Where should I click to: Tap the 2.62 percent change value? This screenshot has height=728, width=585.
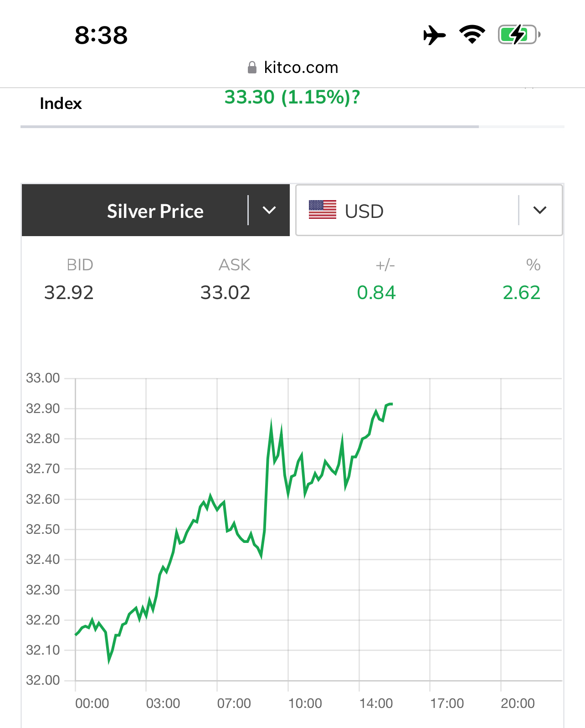[521, 293]
